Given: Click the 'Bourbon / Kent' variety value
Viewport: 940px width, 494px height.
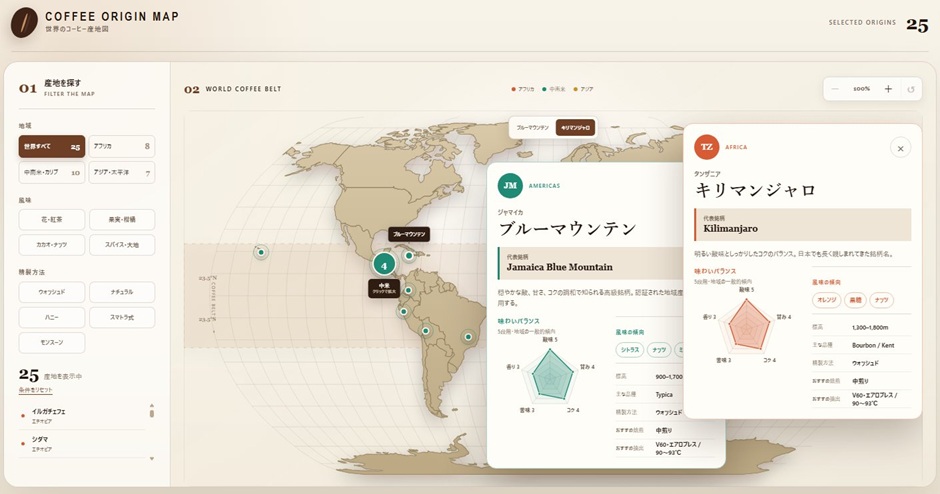Looking at the screenshot, I should 873,345.
